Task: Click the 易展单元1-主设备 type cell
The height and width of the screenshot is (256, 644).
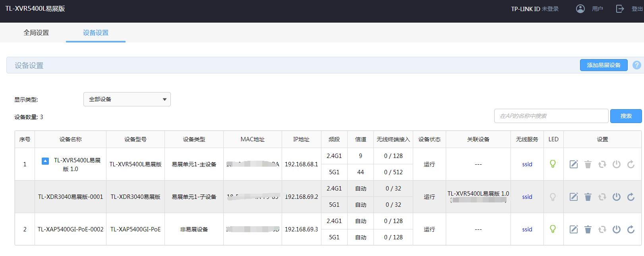Action: click(x=194, y=164)
